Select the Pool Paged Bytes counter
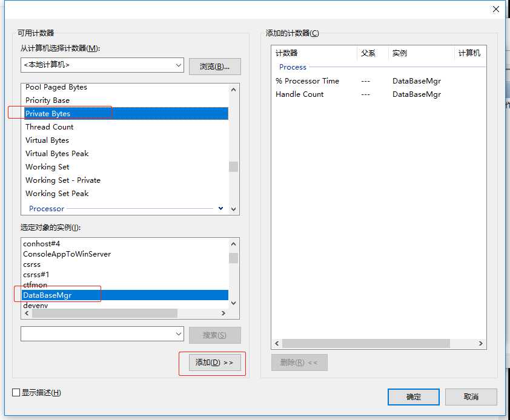510x420 pixels. point(126,87)
